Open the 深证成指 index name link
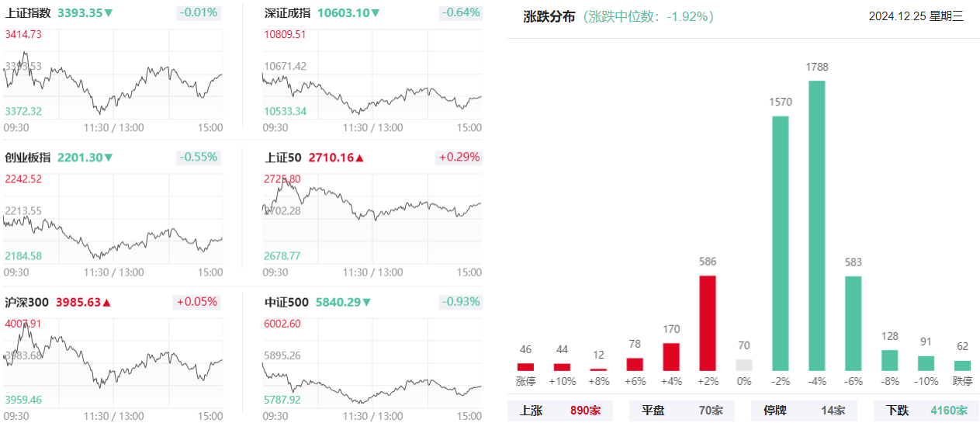980x423 pixels. (x=288, y=13)
